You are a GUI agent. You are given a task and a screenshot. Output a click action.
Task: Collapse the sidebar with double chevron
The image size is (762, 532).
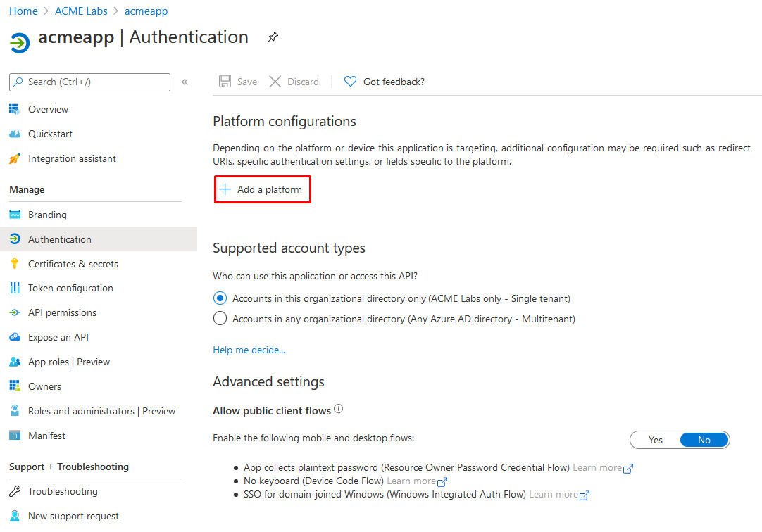coord(185,82)
